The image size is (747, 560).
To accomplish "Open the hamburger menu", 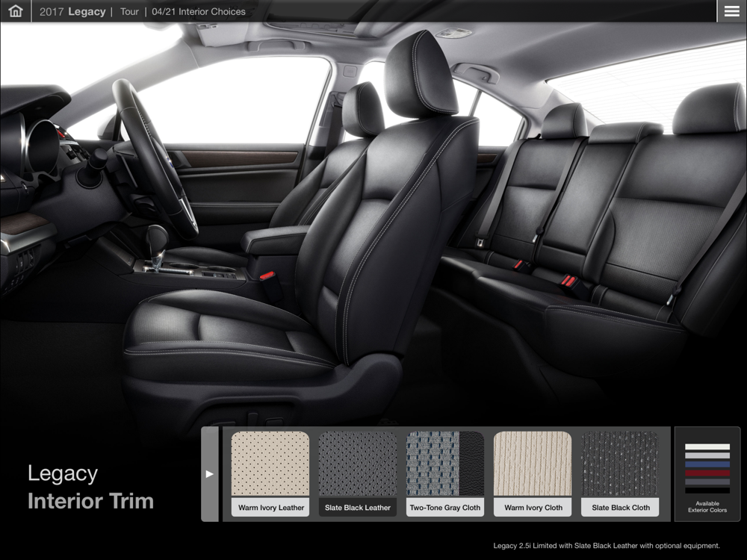I will pos(732,11).
